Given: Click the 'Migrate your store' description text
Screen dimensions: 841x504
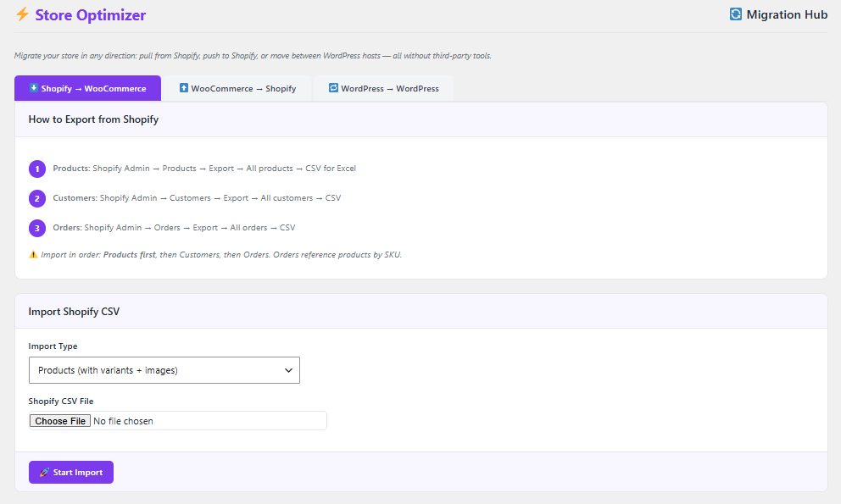Looking at the screenshot, I should [253, 56].
